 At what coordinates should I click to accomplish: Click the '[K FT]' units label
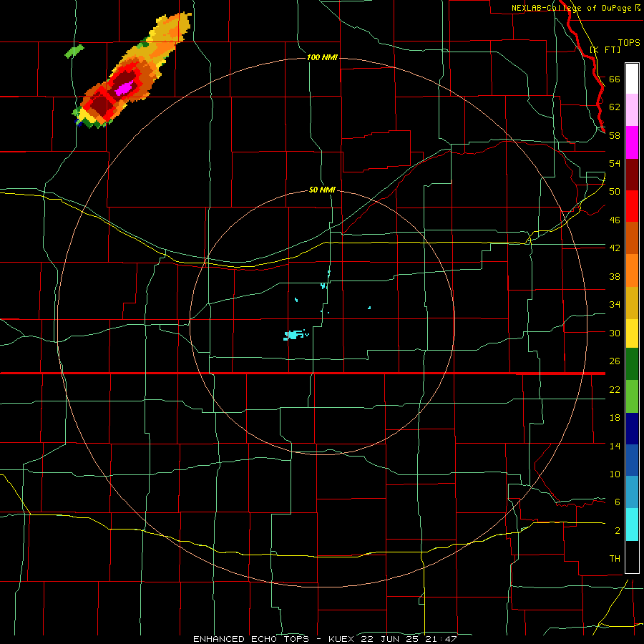tap(605, 49)
